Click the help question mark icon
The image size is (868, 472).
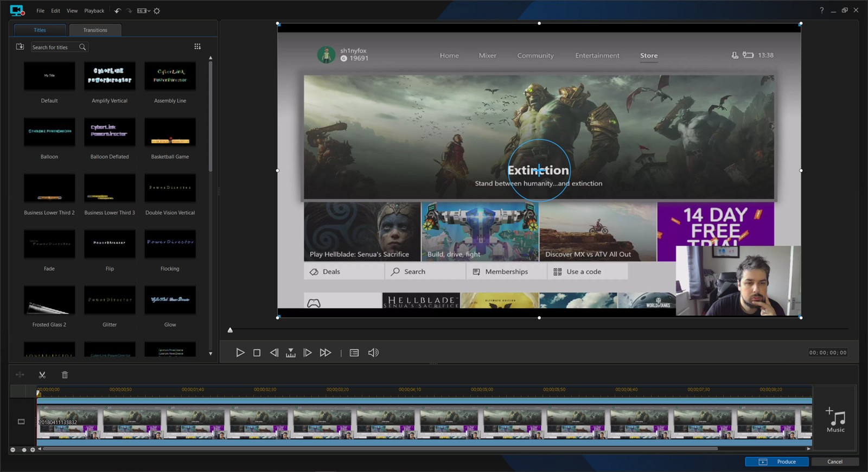822,10
